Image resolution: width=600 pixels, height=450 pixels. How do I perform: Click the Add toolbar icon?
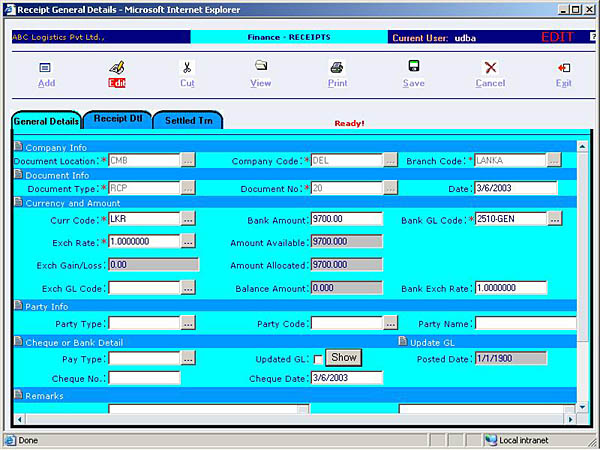(45, 68)
